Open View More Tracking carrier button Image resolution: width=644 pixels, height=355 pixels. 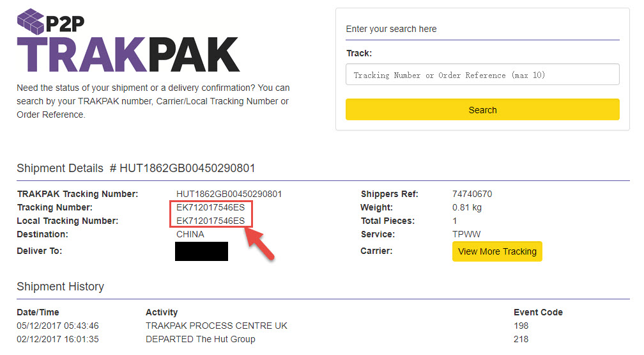pyautogui.click(x=497, y=251)
